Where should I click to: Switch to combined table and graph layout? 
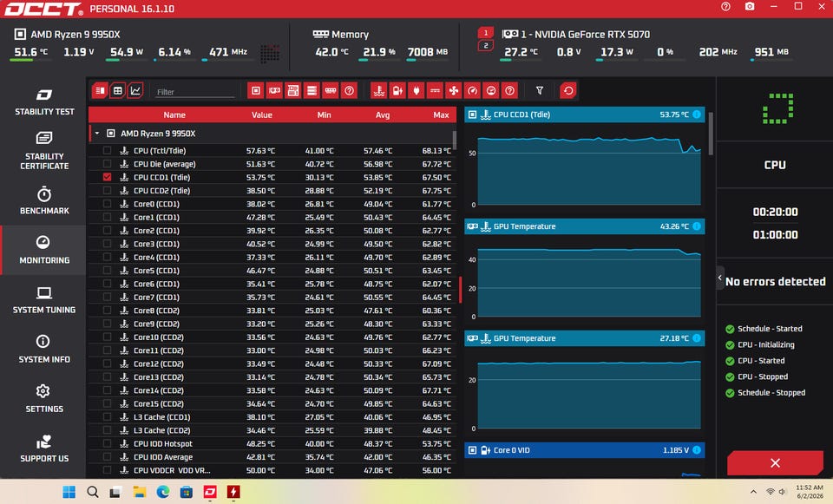(99, 91)
